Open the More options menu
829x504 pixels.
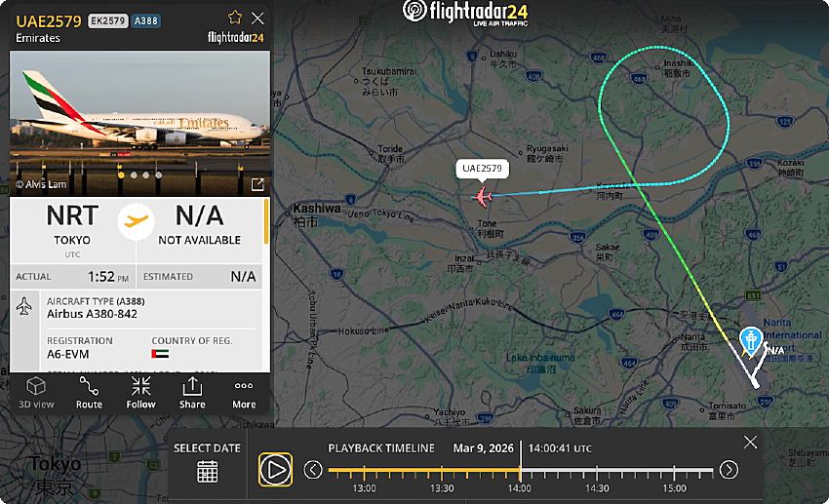tap(244, 393)
